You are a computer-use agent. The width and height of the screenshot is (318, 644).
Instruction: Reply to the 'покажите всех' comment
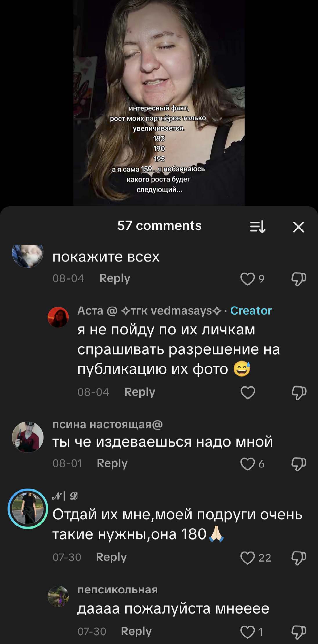115,278
